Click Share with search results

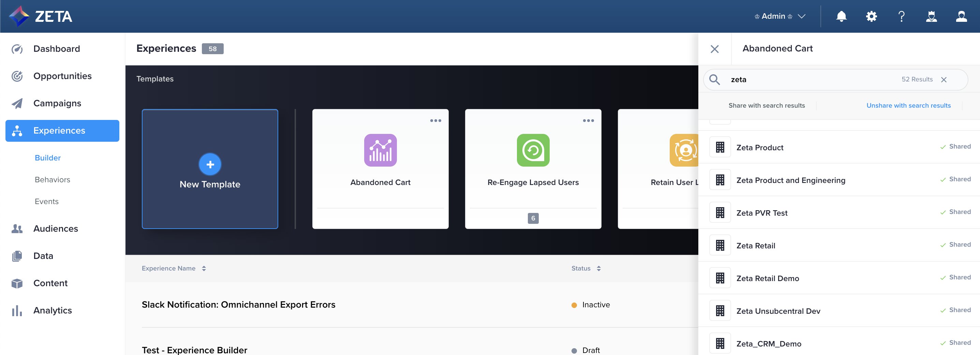coord(766,106)
